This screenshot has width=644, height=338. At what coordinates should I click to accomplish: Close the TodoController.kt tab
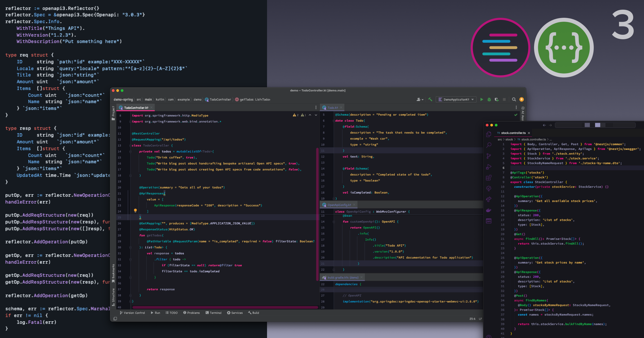pyautogui.click(x=151, y=108)
